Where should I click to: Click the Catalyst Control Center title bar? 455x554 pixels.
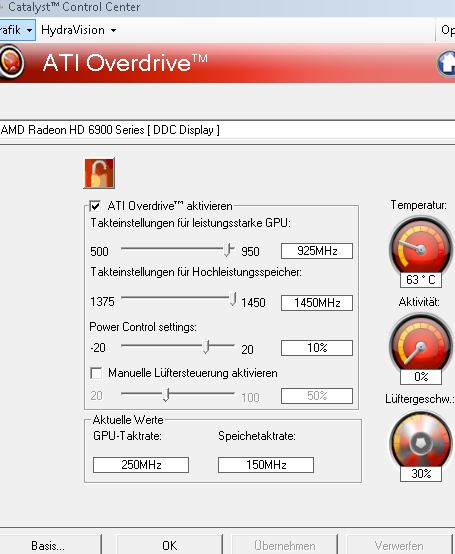(x=228, y=7)
